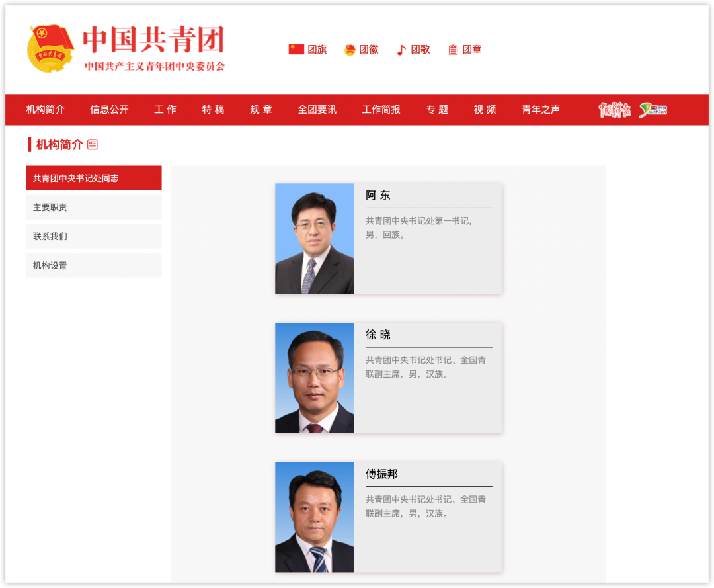Image resolution: width=714 pixels, height=588 pixels.
Task: Switch to the 视频 section
Action: click(x=485, y=110)
